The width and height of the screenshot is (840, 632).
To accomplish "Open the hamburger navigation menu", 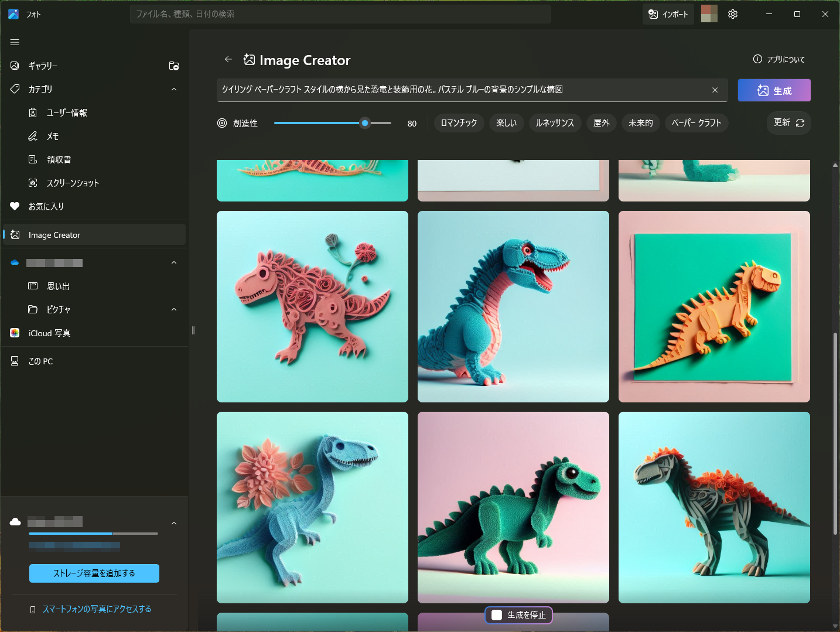I will pyautogui.click(x=15, y=42).
